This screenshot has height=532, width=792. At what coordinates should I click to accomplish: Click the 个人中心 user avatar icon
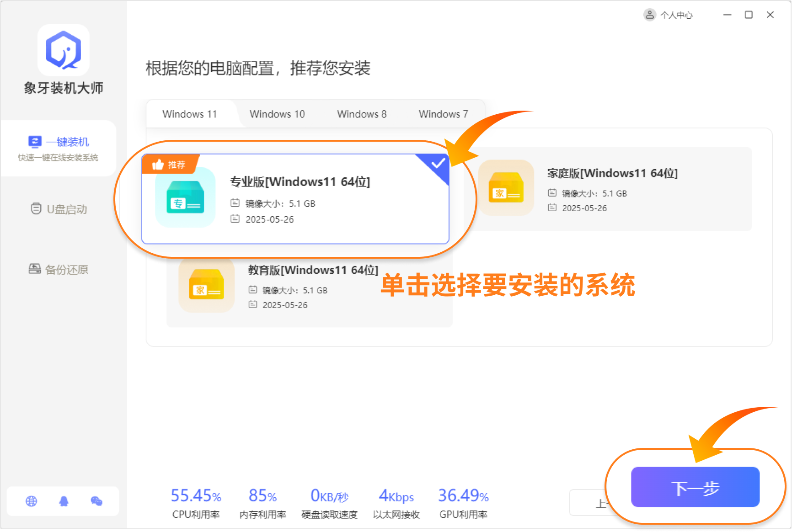[649, 15]
